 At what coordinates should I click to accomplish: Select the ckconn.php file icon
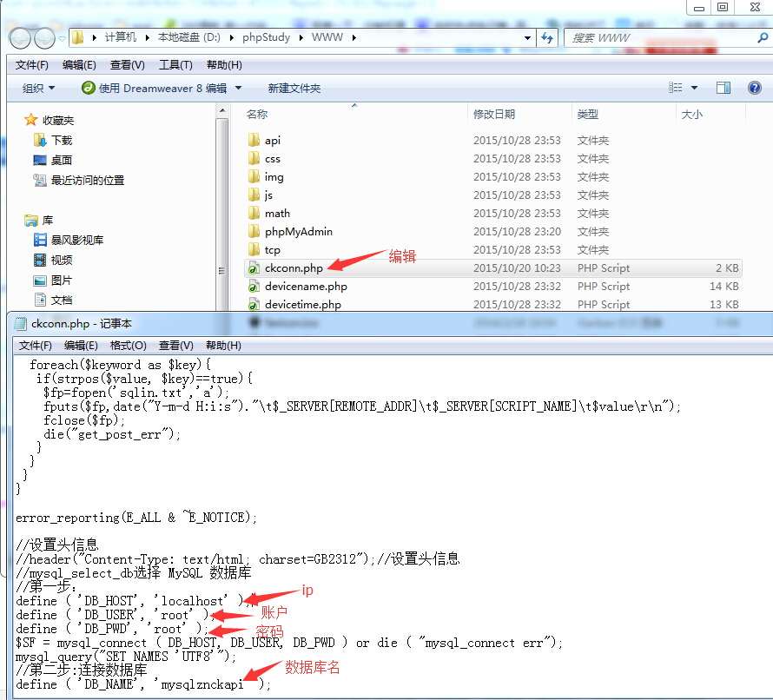(254, 268)
